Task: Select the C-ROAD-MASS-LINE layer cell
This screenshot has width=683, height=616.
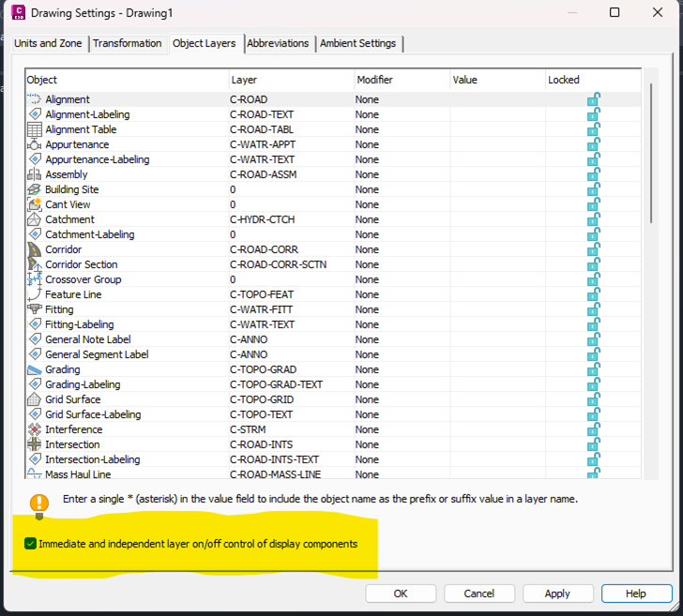Action: click(x=292, y=474)
